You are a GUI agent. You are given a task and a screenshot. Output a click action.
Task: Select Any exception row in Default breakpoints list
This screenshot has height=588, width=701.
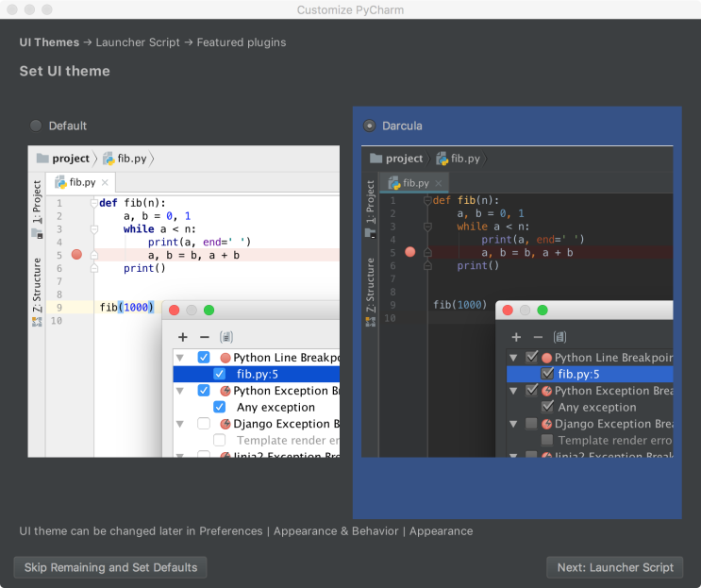pos(257,408)
